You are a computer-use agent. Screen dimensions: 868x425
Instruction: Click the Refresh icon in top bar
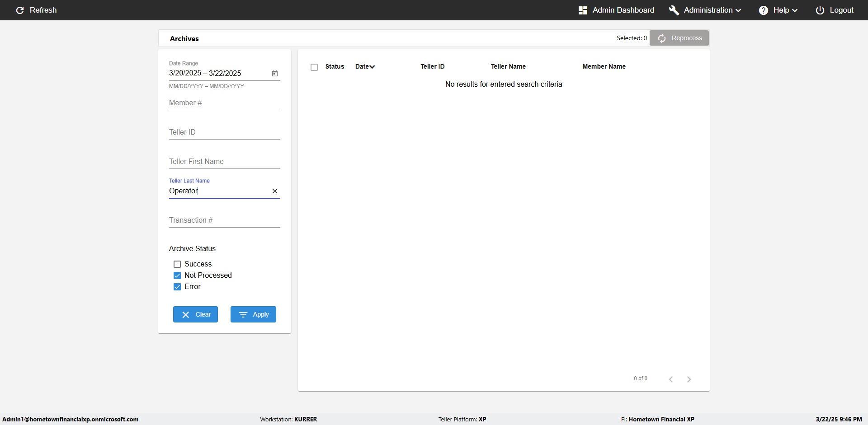20,10
